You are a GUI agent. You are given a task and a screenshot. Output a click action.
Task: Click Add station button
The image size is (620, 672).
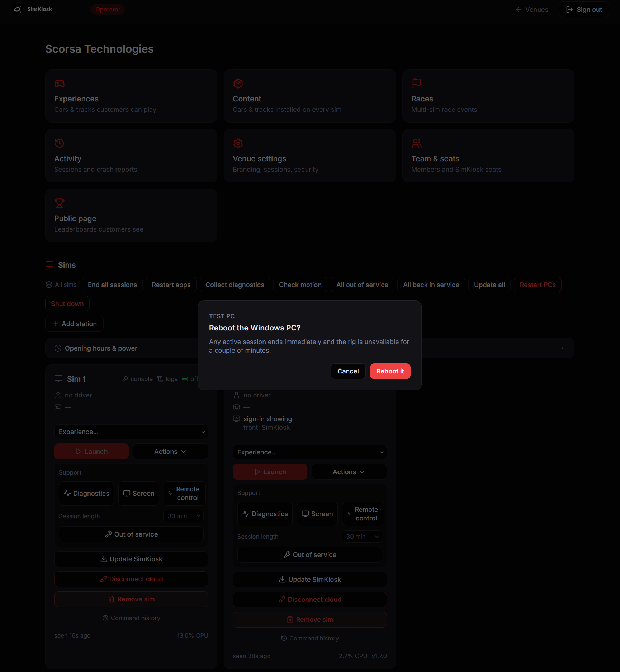coord(75,324)
